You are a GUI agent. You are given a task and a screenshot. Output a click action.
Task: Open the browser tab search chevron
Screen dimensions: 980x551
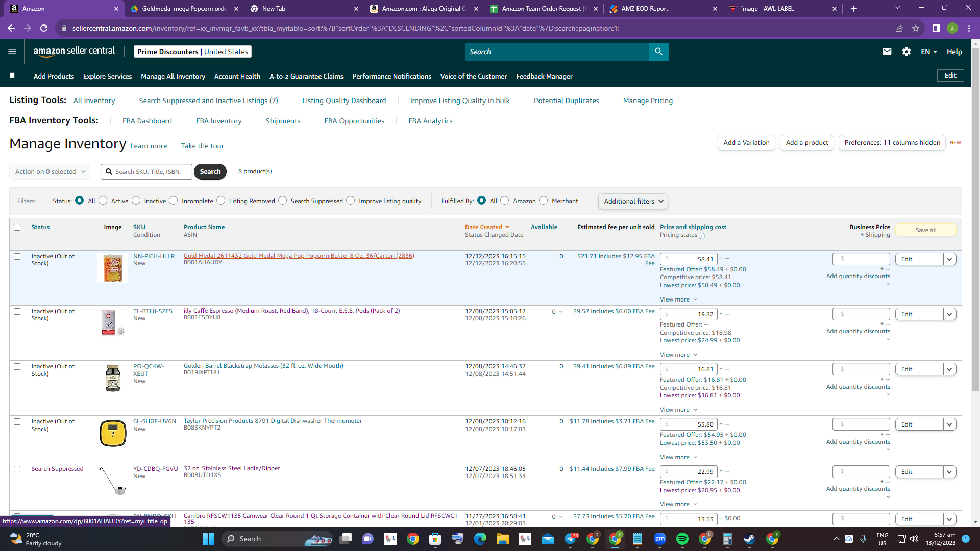pyautogui.click(x=898, y=8)
